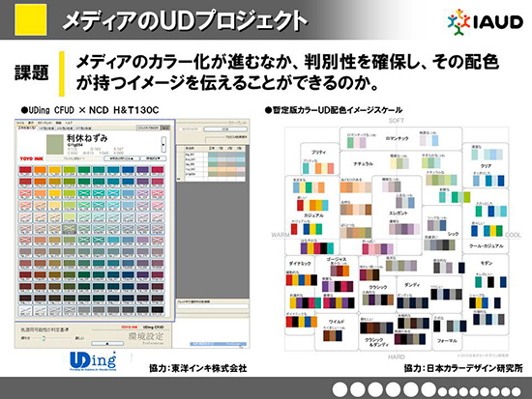
Task: Select the highlighted grayish-green 利休ねずみ swatch in the grid
Action: point(70,229)
